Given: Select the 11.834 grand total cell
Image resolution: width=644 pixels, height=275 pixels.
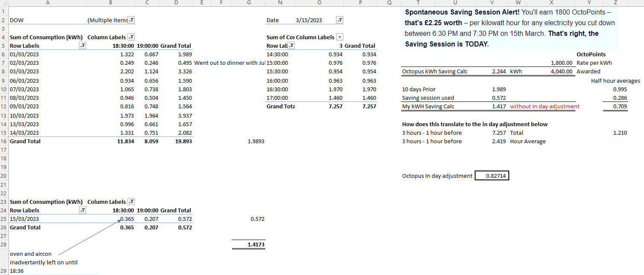Looking at the screenshot, I should [x=125, y=141].
